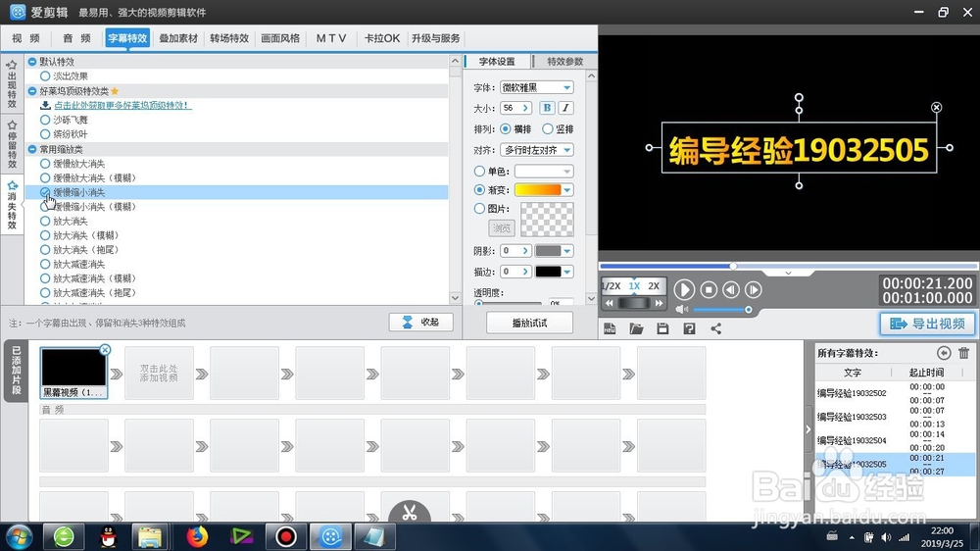
Task: Stop the video playback
Action: tap(709, 289)
